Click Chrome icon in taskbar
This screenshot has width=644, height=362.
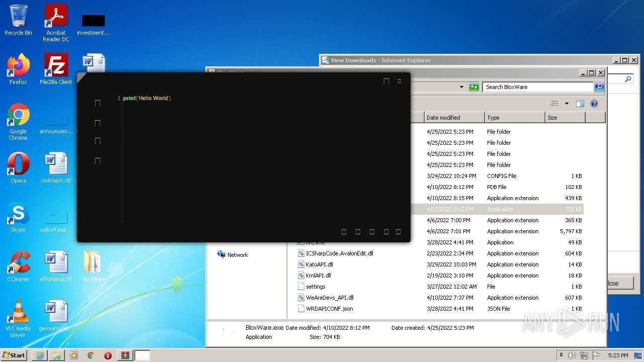[91, 355]
